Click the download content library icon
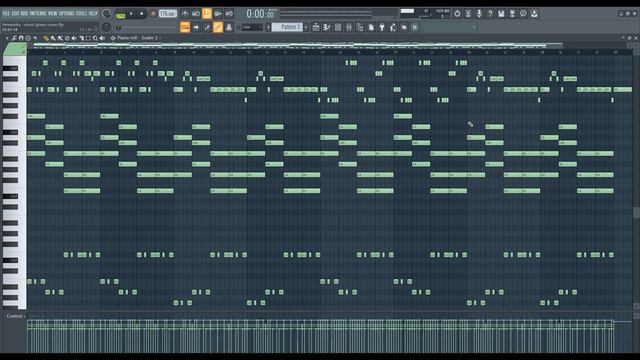Screen dimensions: 640x360 [534, 14]
